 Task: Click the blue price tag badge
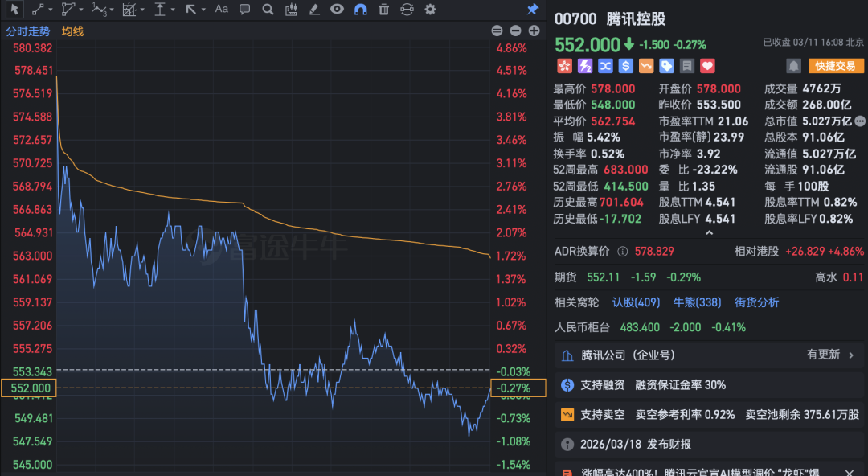(666, 66)
